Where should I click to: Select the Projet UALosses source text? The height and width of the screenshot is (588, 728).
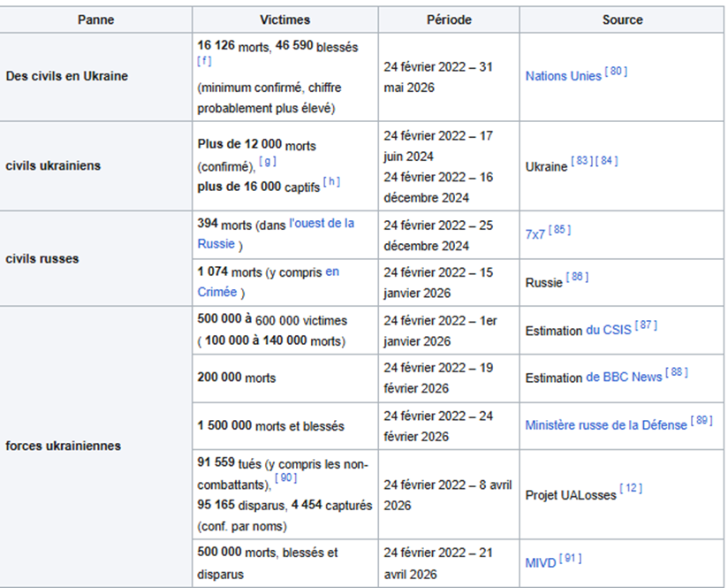pyautogui.click(x=571, y=495)
